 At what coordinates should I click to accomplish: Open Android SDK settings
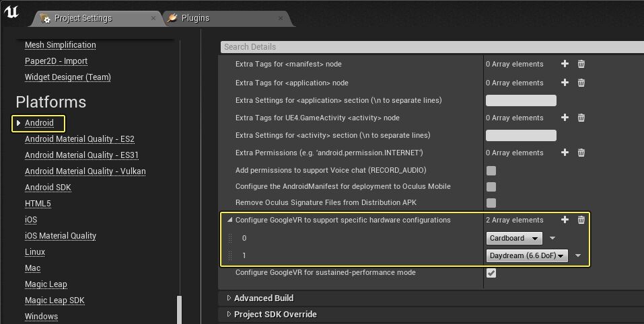[x=48, y=188]
